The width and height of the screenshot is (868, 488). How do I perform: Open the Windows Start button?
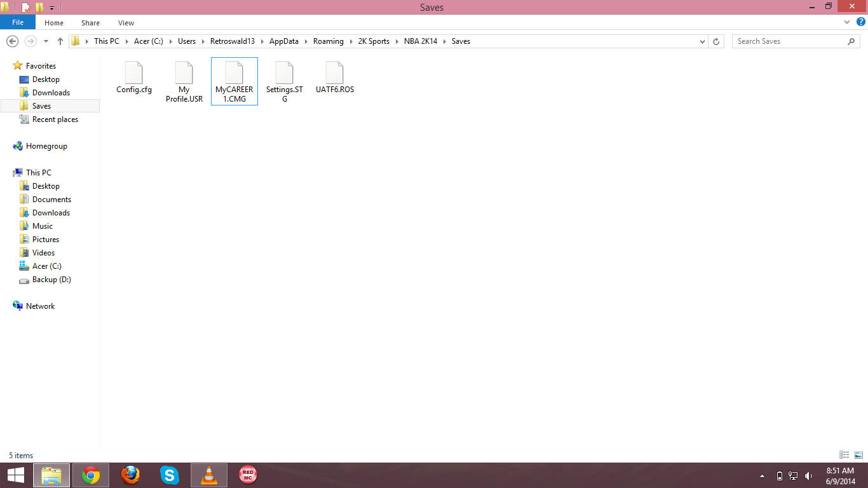[16, 475]
